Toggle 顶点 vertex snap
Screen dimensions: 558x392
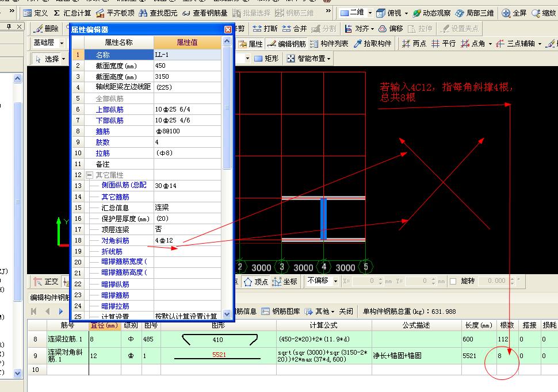pyautogui.click(x=256, y=282)
